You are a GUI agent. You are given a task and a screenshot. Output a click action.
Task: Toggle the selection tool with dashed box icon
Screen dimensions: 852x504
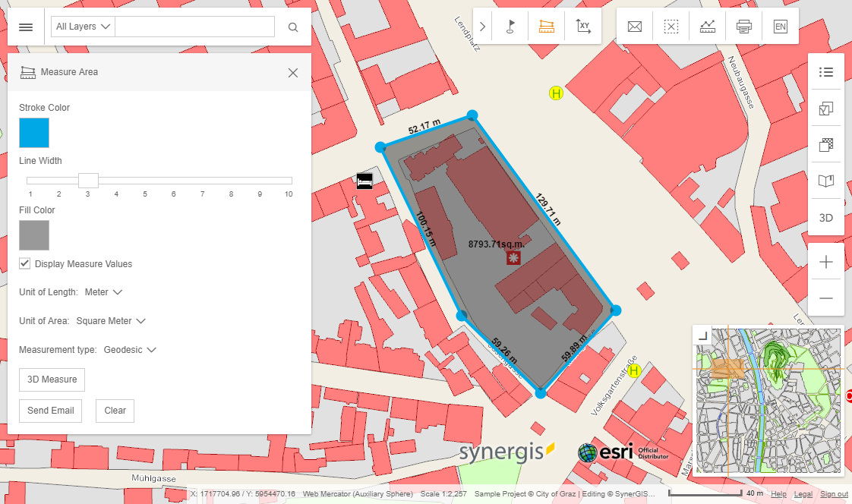[x=671, y=26]
